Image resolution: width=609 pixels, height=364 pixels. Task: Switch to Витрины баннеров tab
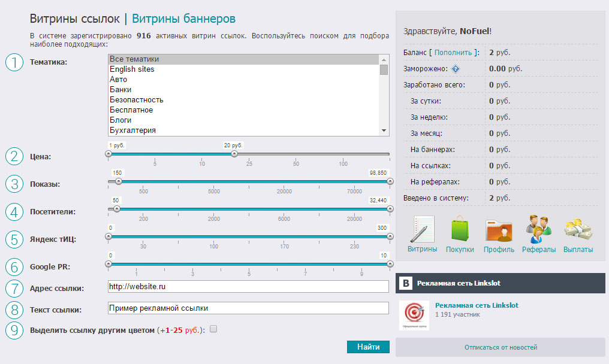click(183, 19)
